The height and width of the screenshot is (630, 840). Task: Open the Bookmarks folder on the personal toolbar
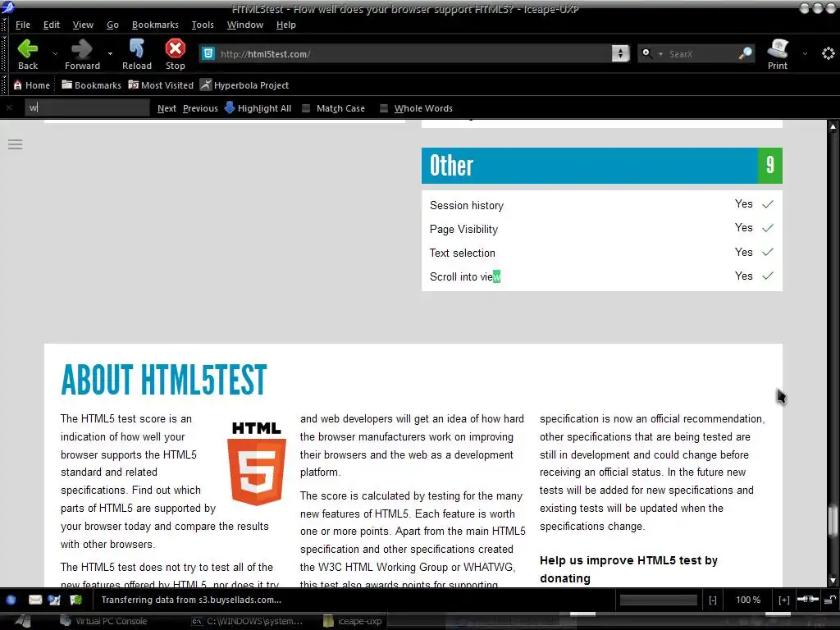point(91,85)
